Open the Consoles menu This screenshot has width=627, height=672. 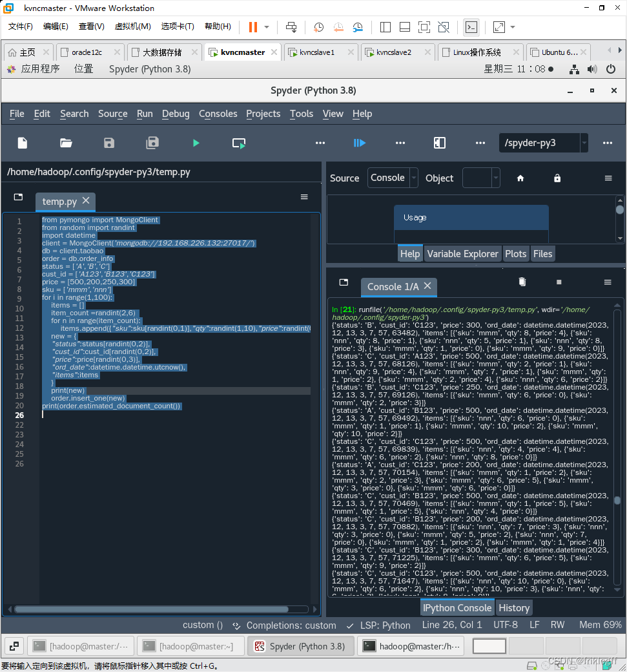coord(218,114)
